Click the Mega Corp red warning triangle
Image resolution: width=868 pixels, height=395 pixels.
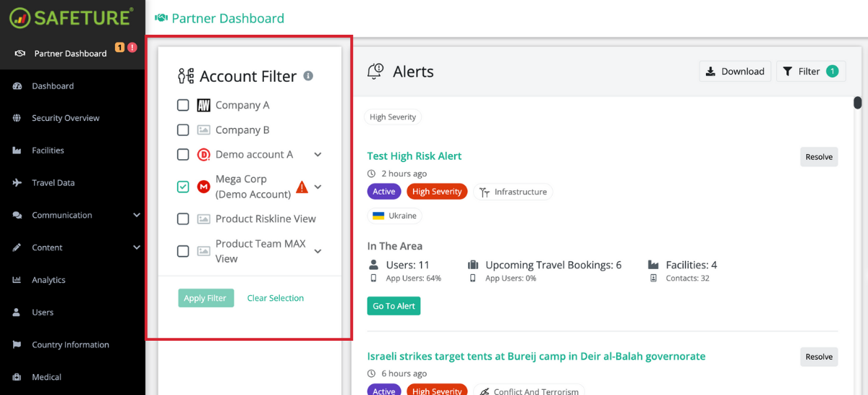point(302,187)
